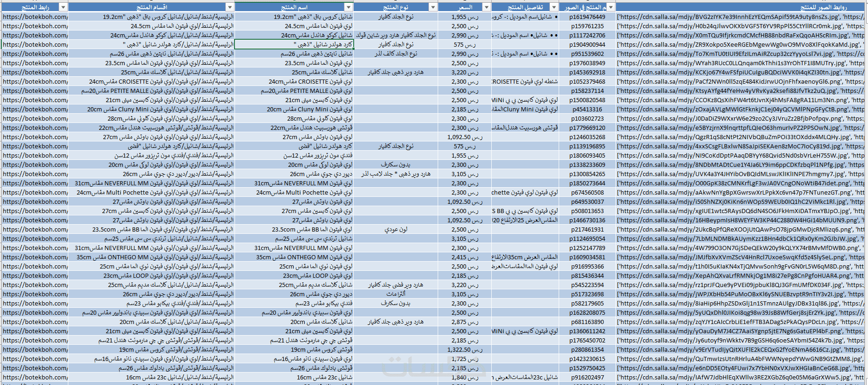Image resolution: width=868 pixels, height=385 pixels.
Task: Select product code cell p1423230615
Action: pyautogui.click(x=587, y=359)
